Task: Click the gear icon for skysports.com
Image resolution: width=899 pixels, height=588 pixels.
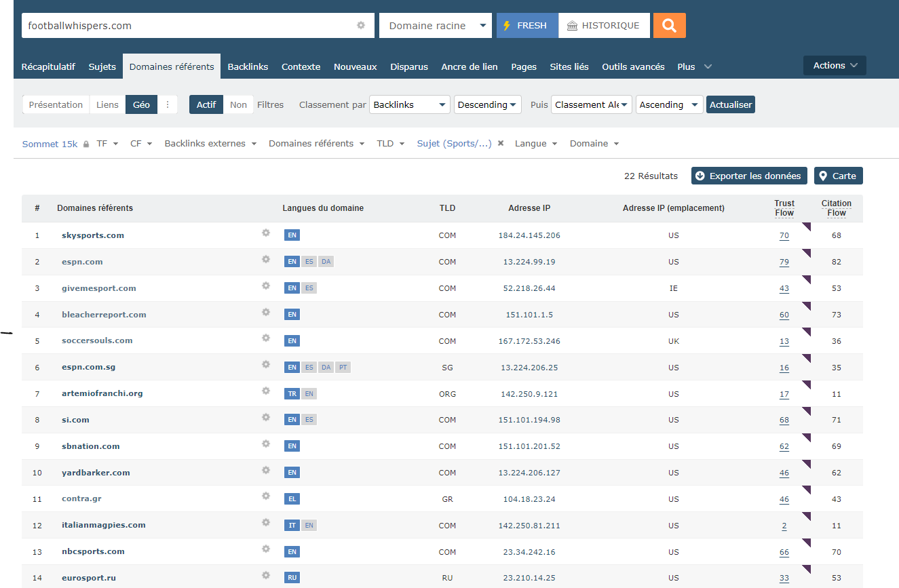Action: pos(266,233)
